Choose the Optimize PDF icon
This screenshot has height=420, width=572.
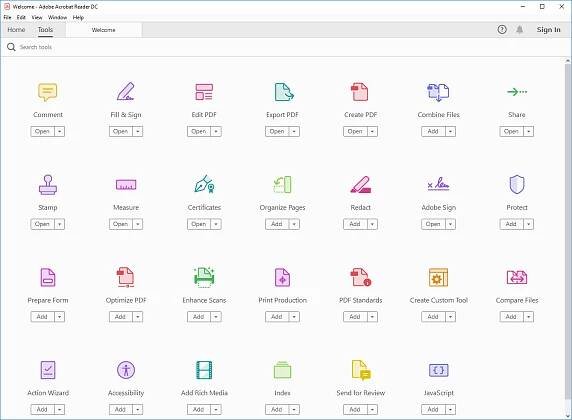[125, 277]
